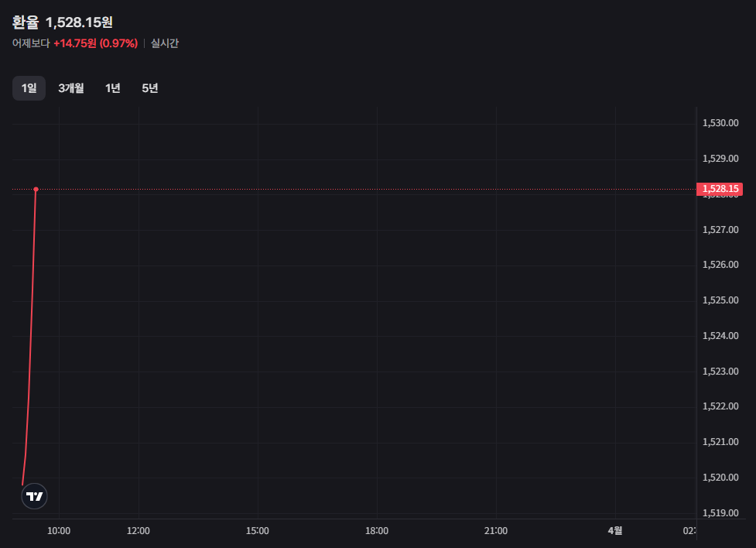
Task: Click the 환율 1,528.15원 title
Action: 62,22
